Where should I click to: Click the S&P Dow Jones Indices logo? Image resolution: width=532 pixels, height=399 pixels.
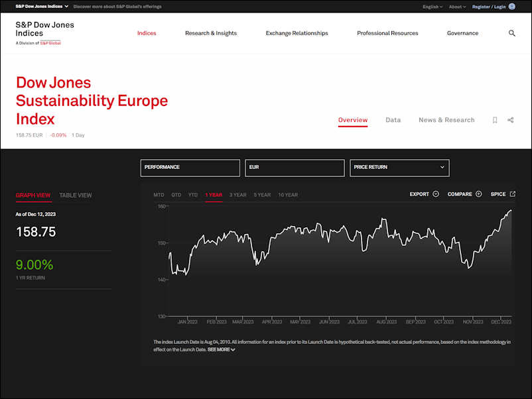click(44, 32)
